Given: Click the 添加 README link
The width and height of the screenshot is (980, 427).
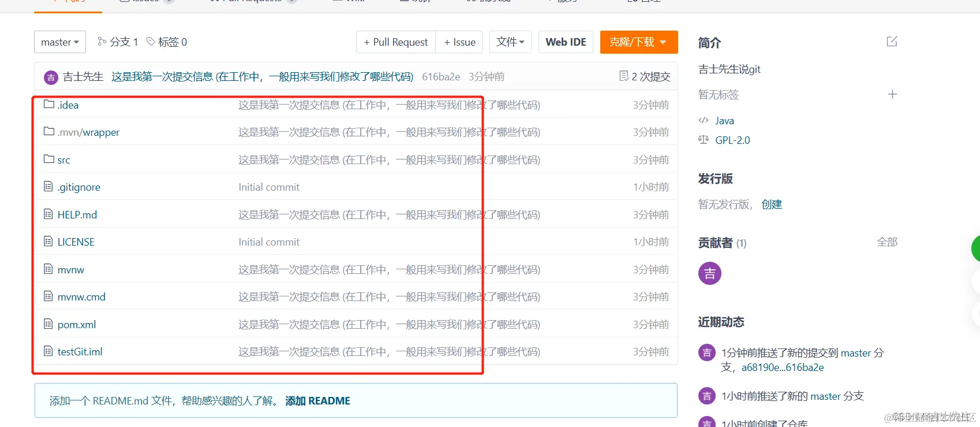Looking at the screenshot, I should pyautogui.click(x=317, y=401).
